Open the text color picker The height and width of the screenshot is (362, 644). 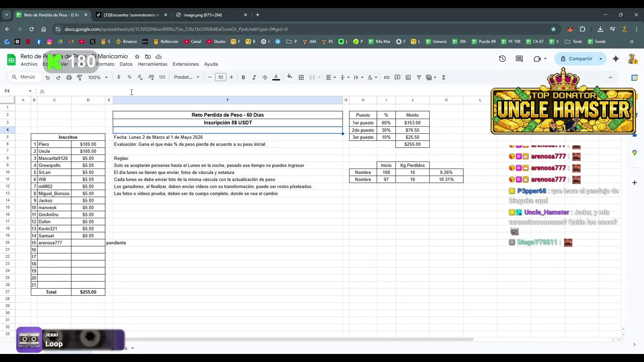tap(276, 77)
